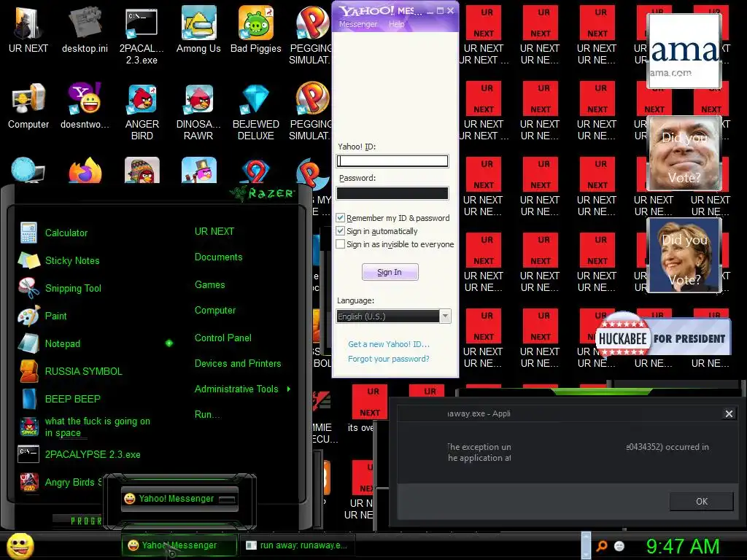Open the Language dropdown arrow
747x560 pixels.
[x=445, y=316]
